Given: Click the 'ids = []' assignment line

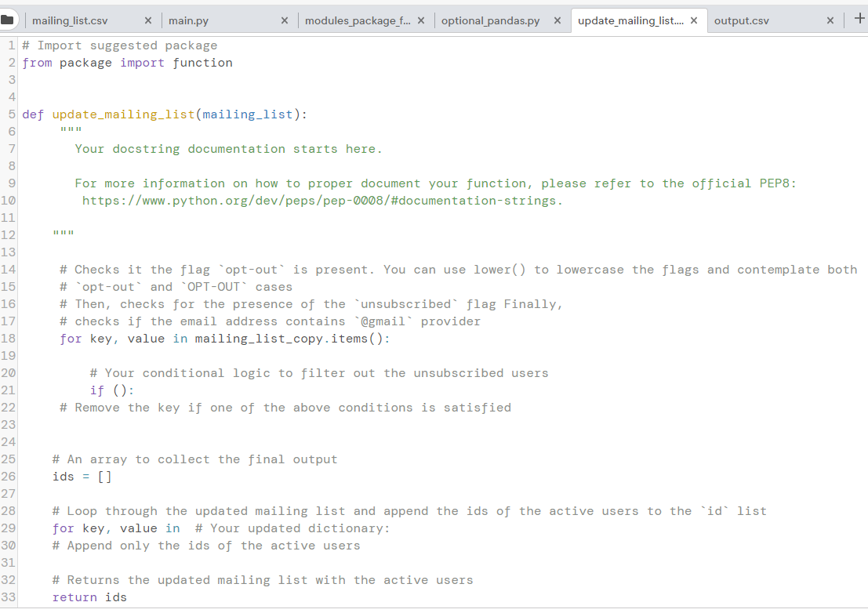Looking at the screenshot, I should click(x=82, y=477).
